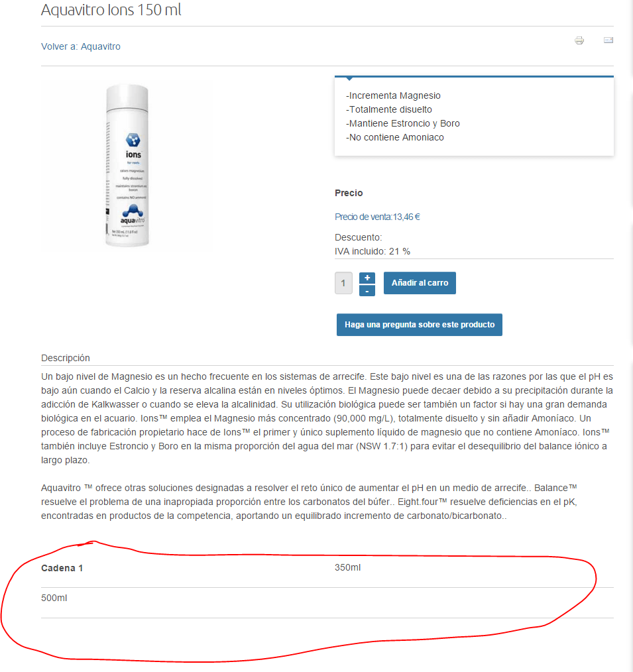
Task: Click the Aquavitro Ions bottle image
Action: pyautogui.click(x=127, y=166)
